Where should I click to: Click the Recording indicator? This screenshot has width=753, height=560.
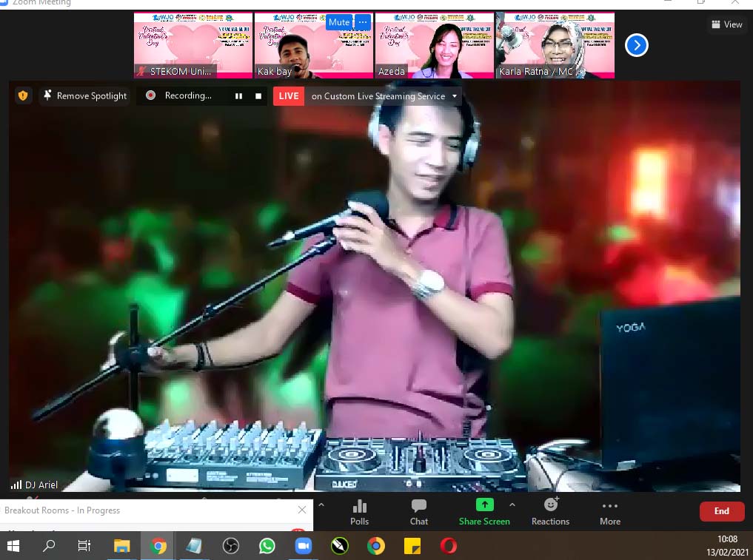pyautogui.click(x=178, y=95)
